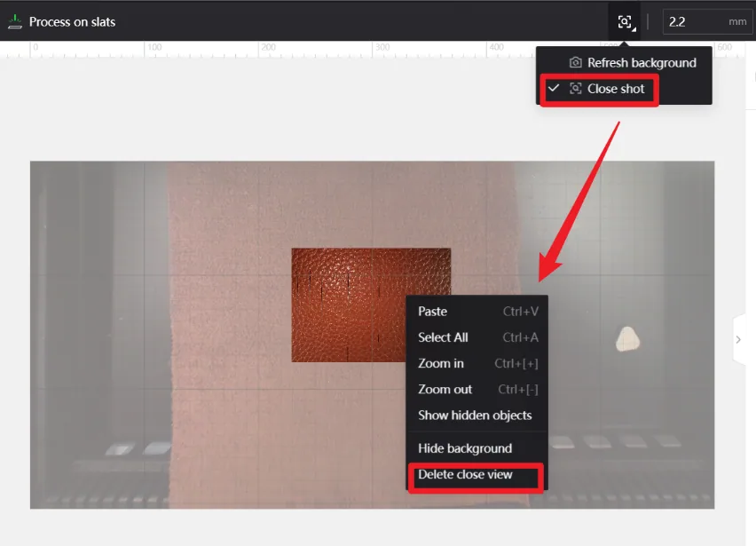Click the 'mm' unit label
This screenshot has height=546, width=756.
pyautogui.click(x=737, y=21)
